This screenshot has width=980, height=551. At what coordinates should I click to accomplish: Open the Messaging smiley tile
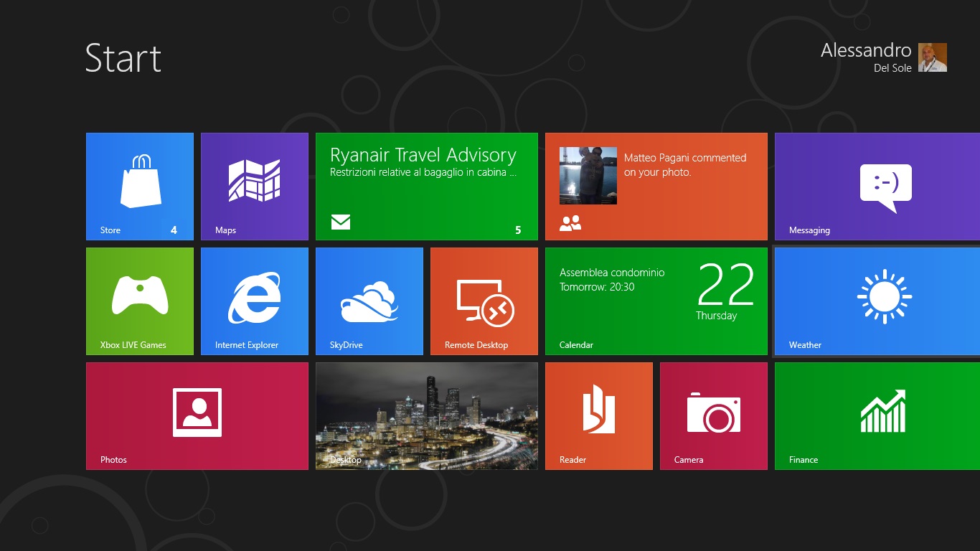(877, 187)
